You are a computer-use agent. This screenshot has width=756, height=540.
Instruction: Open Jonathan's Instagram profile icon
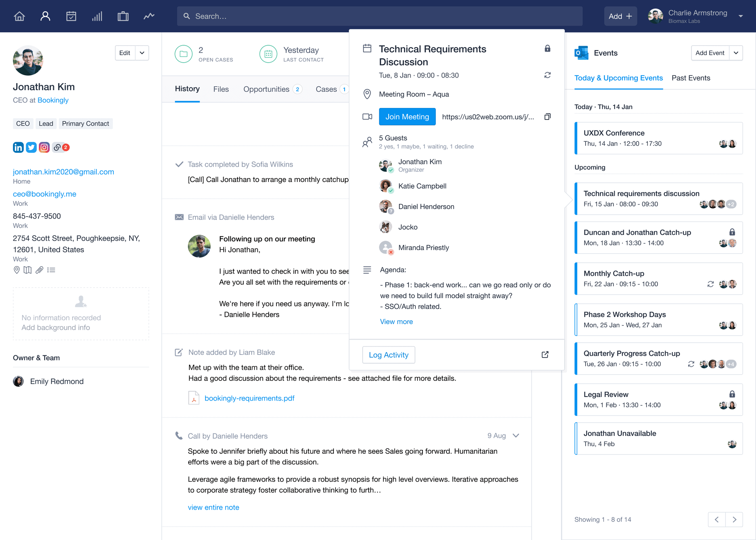44,147
